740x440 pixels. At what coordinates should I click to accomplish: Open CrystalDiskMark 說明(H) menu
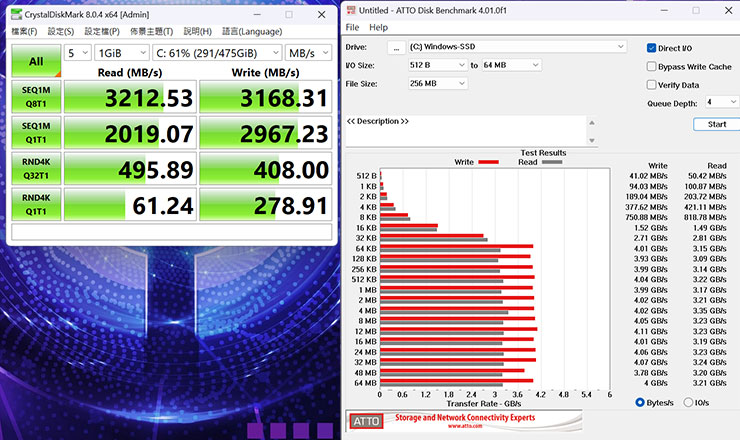coord(197,31)
